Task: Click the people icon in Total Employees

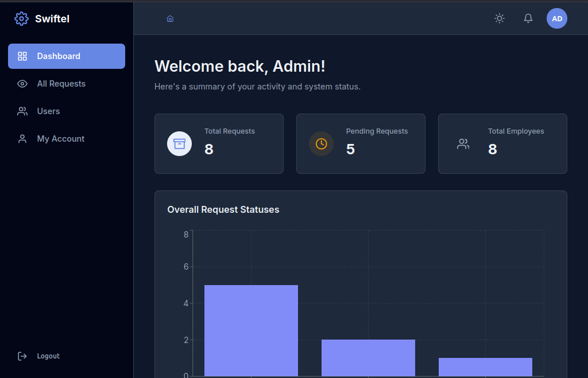Action: 463,144
